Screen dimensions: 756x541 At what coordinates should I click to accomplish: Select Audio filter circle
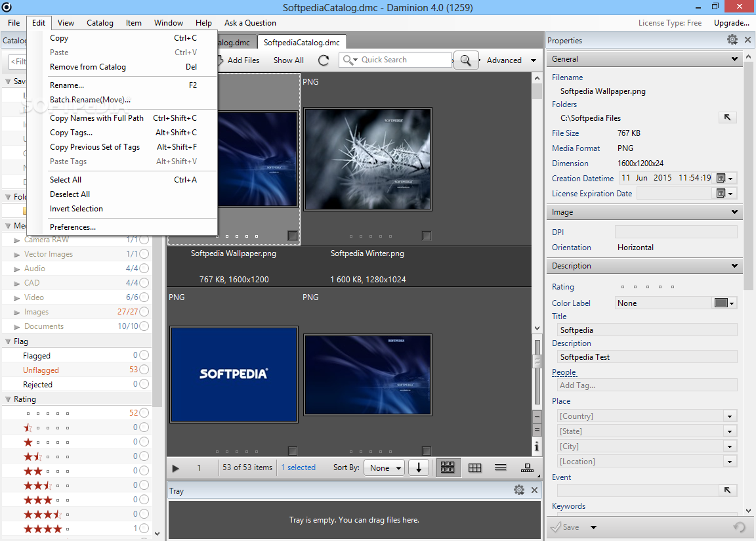tap(144, 268)
